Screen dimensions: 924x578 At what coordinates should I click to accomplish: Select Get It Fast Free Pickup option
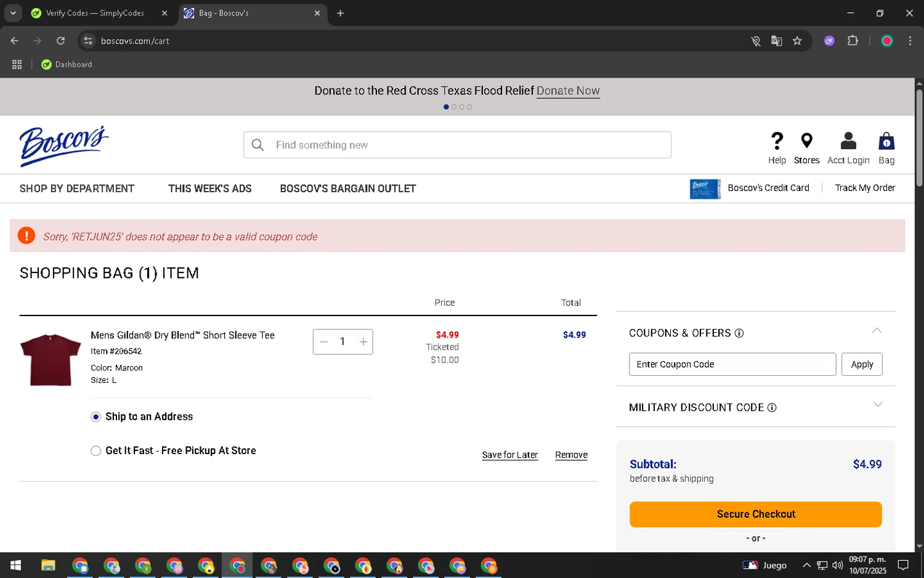tap(95, 451)
